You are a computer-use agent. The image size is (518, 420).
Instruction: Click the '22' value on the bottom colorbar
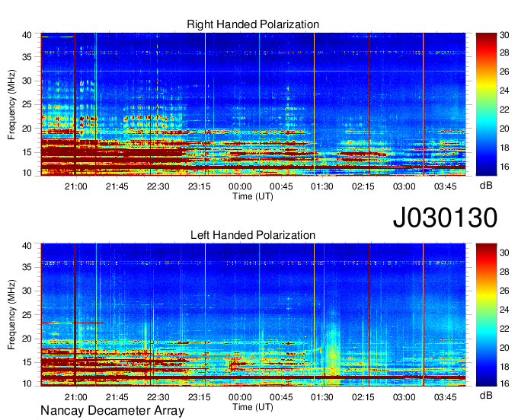point(504,329)
